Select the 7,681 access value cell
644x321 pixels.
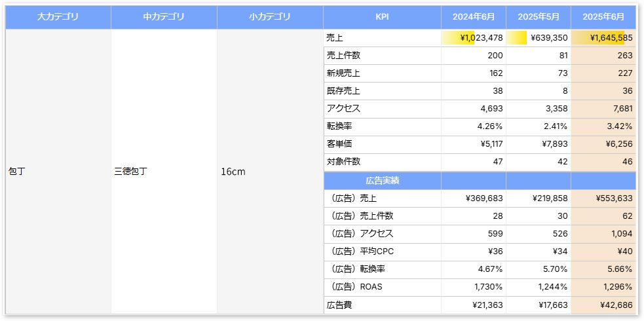[603, 109]
